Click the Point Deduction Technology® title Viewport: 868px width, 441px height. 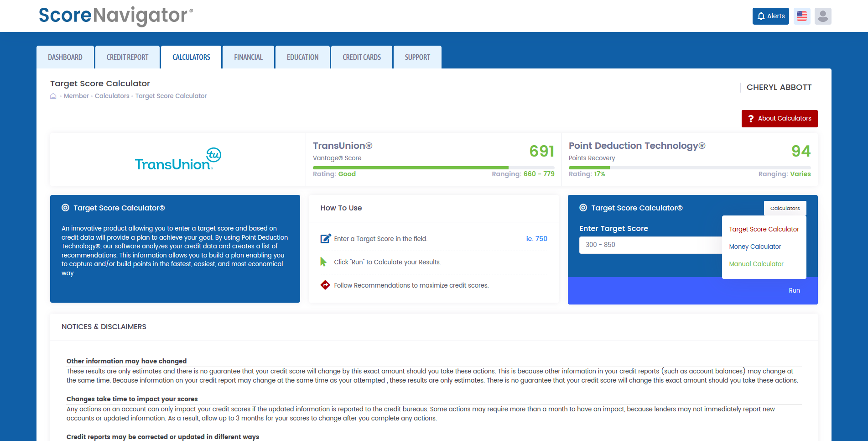637,146
